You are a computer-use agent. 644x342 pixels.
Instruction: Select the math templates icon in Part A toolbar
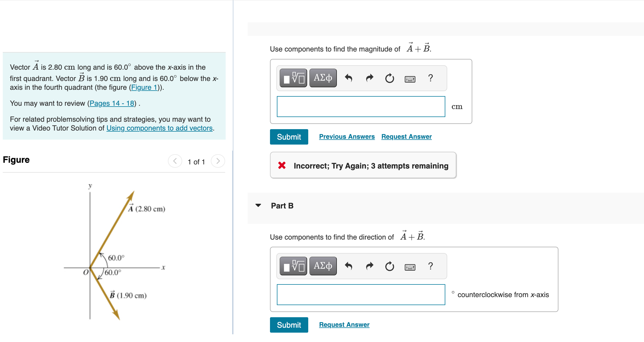[x=293, y=78]
